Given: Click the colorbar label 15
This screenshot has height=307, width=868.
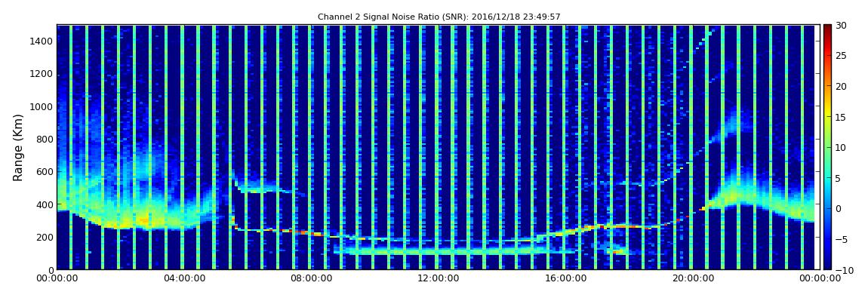Looking at the screenshot, I should click(841, 117).
